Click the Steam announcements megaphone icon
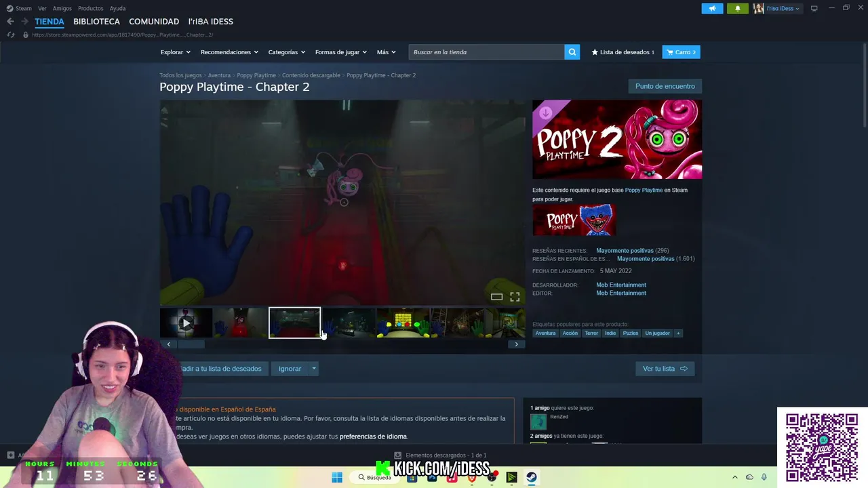The height and width of the screenshot is (488, 868). [x=712, y=8]
